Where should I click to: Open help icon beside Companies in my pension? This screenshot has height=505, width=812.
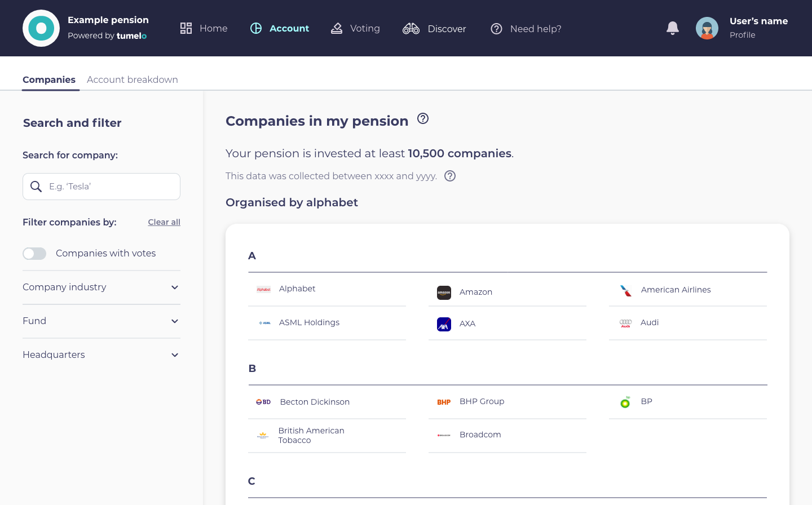[x=423, y=118]
